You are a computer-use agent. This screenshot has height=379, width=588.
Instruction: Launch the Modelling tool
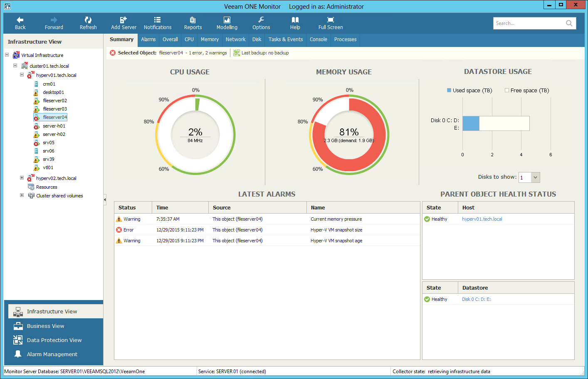(227, 23)
